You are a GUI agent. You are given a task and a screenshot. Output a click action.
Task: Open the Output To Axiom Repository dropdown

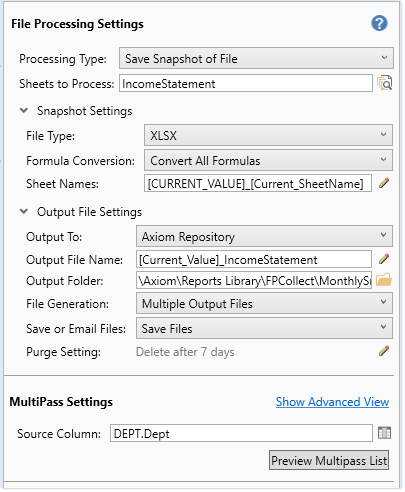(x=264, y=236)
